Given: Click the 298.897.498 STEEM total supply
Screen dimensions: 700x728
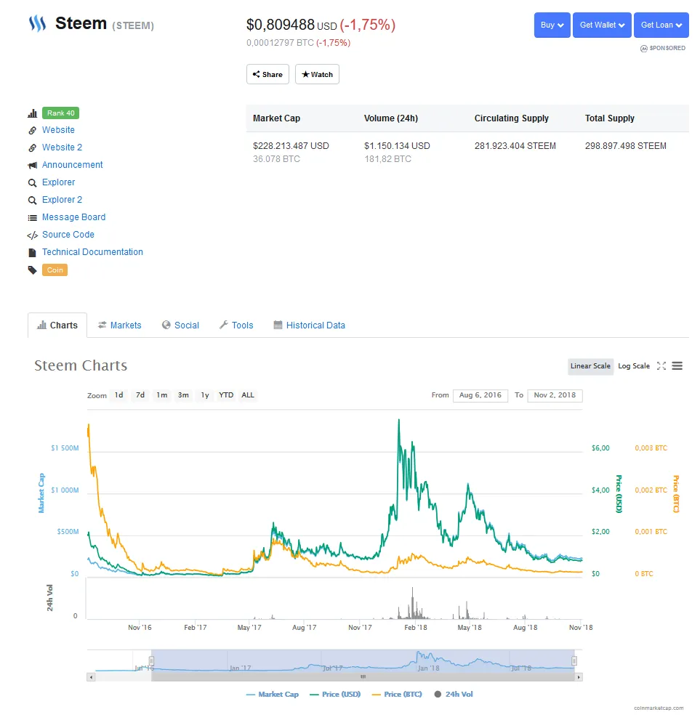Looking at the screenshot, I should coord(626,146).
